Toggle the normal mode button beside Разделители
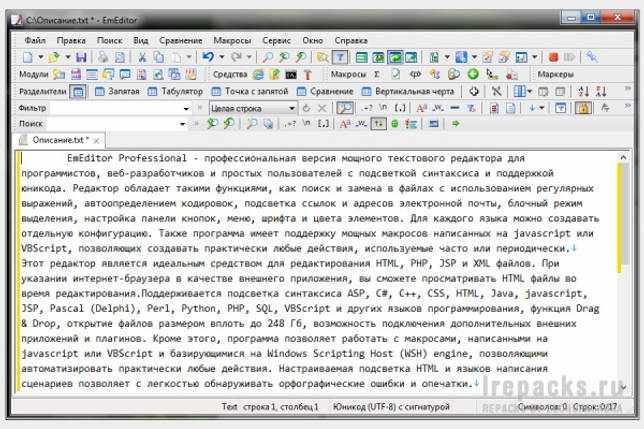Viewport: 644px width, 429px height. (78, 92)
